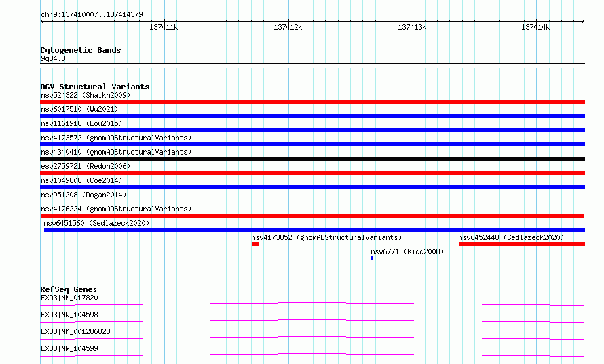Image resolution: width=604 pixels, height=364 pixels.
Task: Click the right arrowhead of the ruler
Action: [583, 22]
